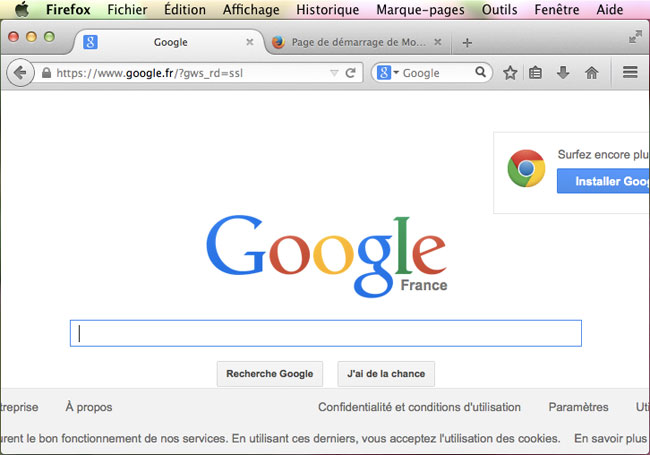Open the Apple menu
The width and height of the screenshot is (650, 455).
22,9
